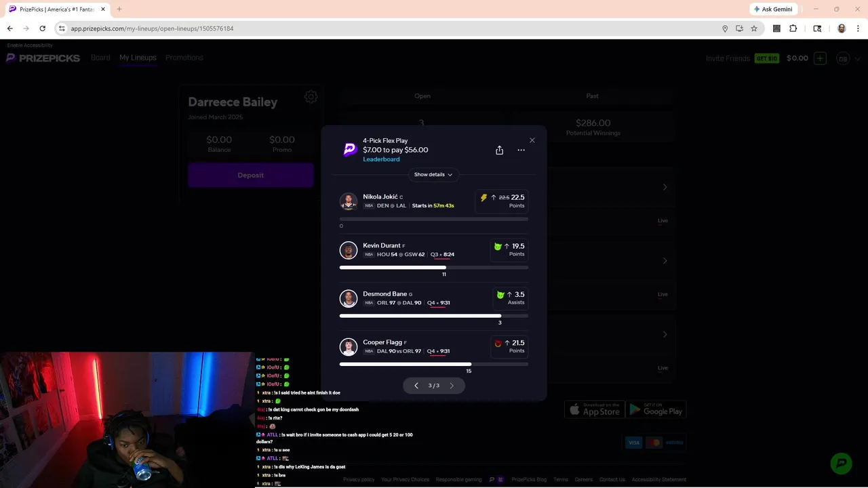Viewport: 868px width, 488px height.
Task: Expand Show details dropdown
Action: 433,174
